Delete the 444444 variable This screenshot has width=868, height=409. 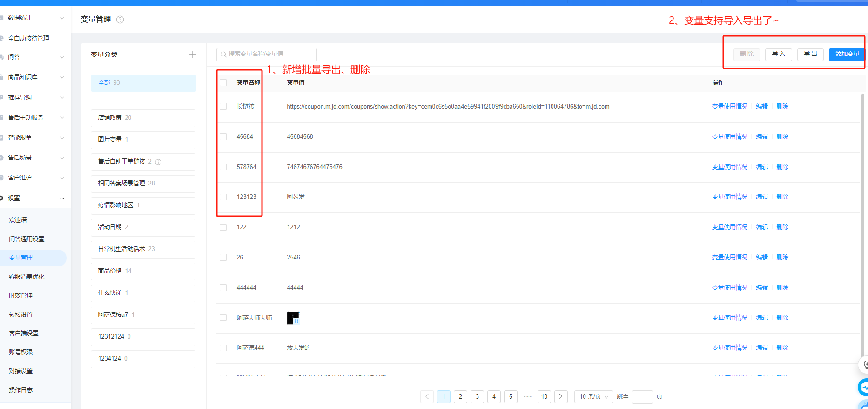click(x=782, y=288)
